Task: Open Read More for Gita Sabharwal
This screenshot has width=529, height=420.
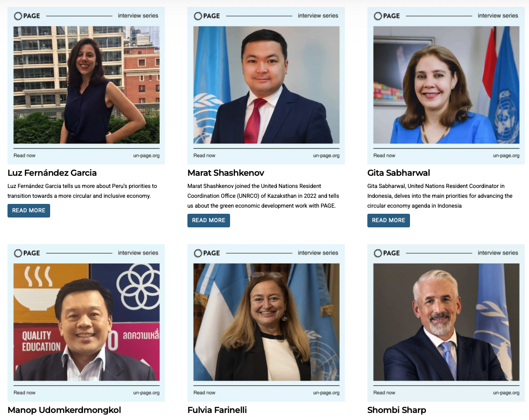Action: (388, 220)
